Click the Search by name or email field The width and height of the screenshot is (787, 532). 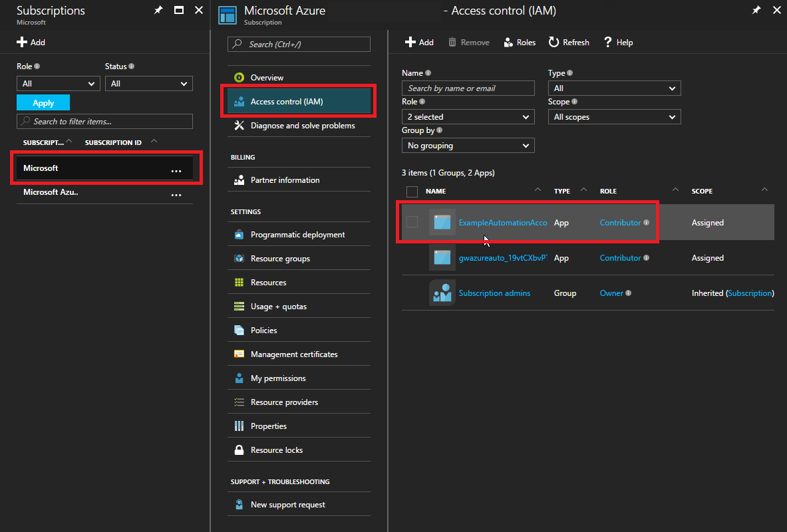(x=468, y=88)
